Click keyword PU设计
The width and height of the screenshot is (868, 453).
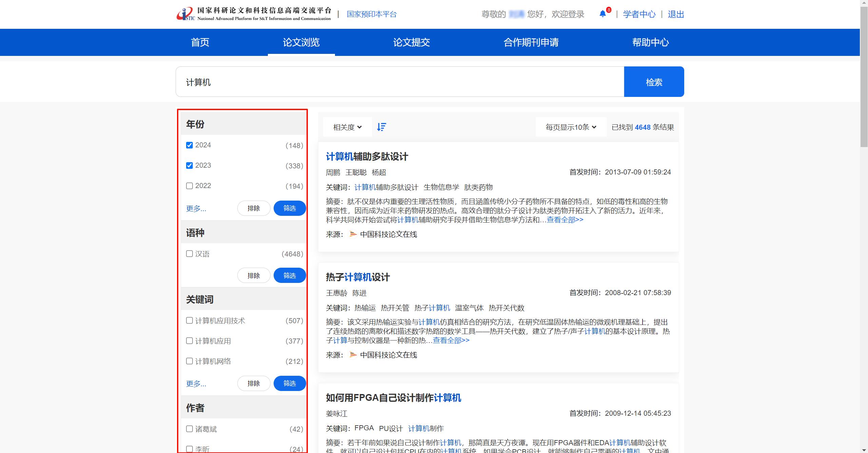(391, 429)
